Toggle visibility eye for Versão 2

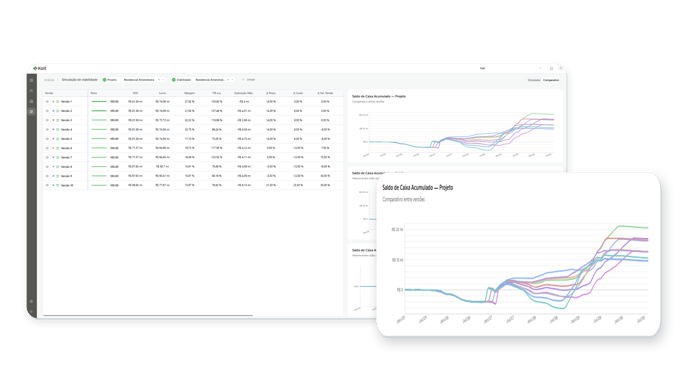point(47,111)
